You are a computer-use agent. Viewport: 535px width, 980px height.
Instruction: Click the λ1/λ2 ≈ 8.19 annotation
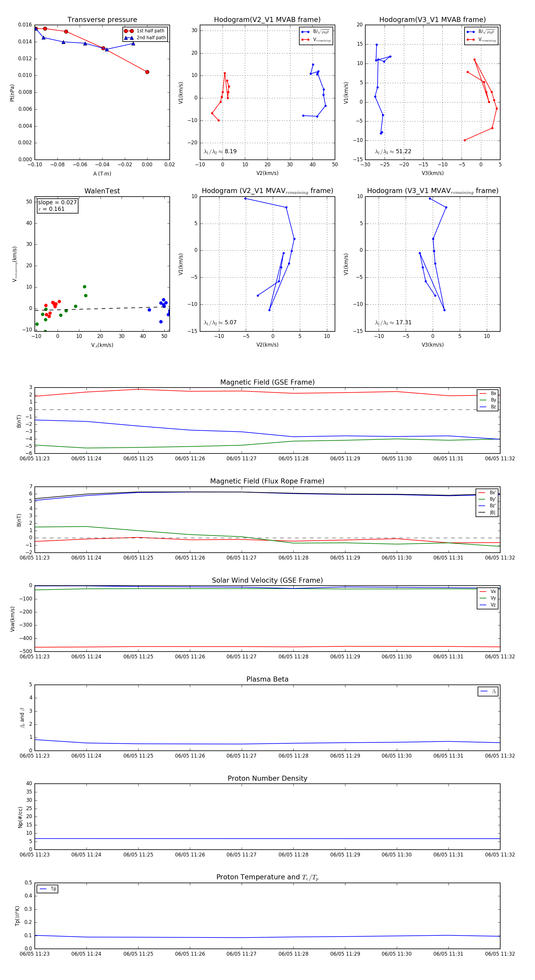pos(220,151)
